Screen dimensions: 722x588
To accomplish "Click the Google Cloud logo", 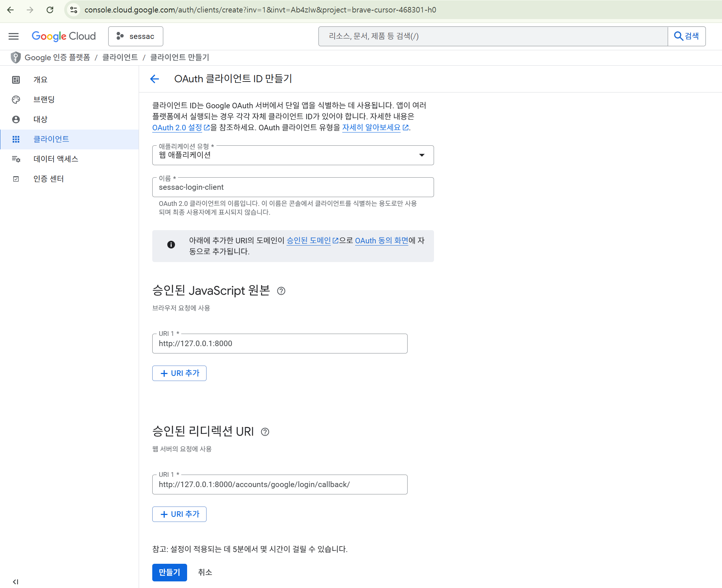I will click(x=63, y=36).
